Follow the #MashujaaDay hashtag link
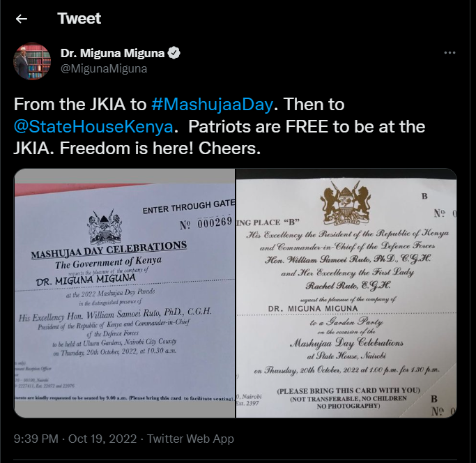 click(x=212, y=104)
